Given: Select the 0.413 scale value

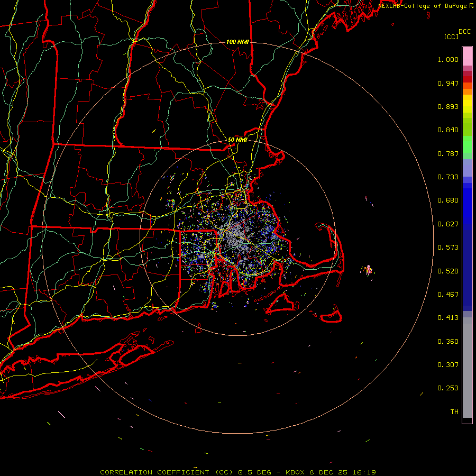Looking at the screenshot, I should click(x=448, y=318).
